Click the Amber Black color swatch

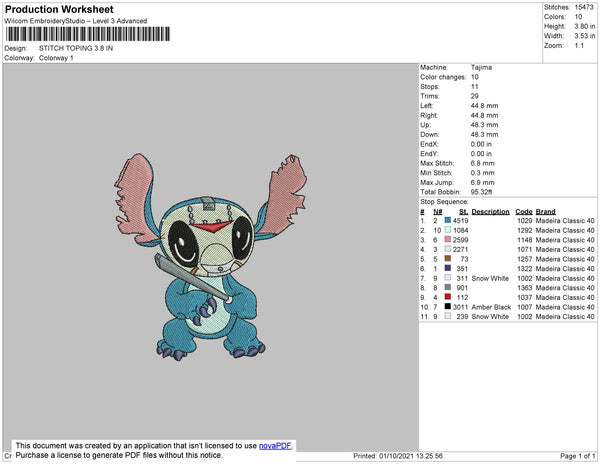coord(448,306)
